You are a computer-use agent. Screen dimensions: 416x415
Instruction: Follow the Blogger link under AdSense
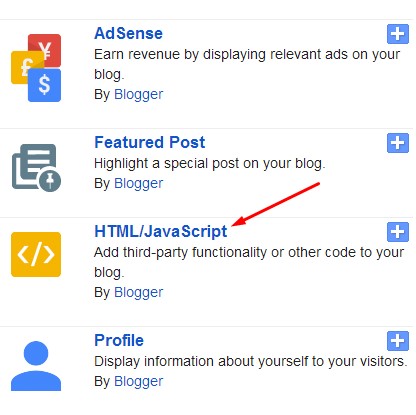tap(138, 94)
